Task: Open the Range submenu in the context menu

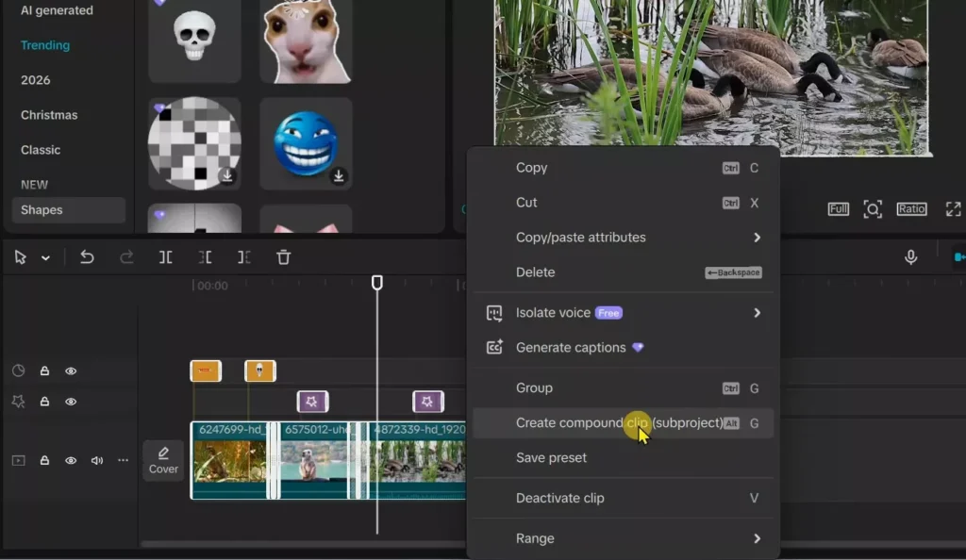Action: coord(623,537)
